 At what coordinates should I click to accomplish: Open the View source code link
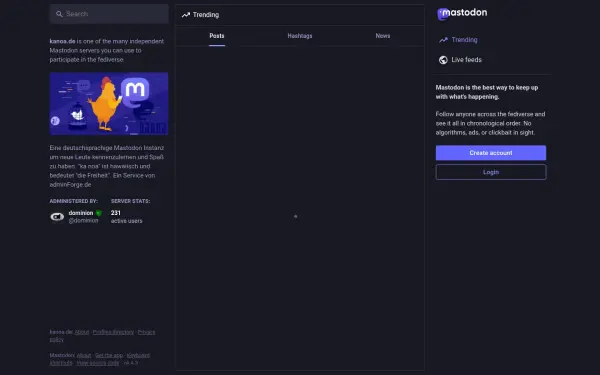[x=98, y=363]
